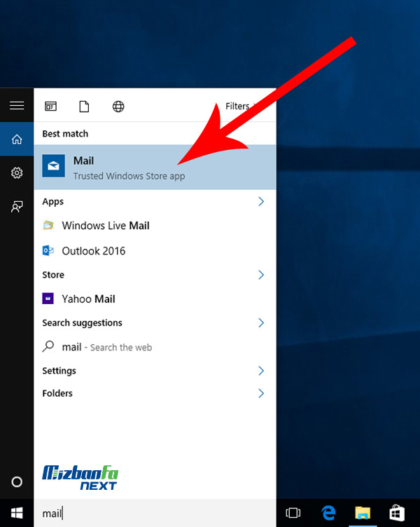Click mail - Search the web suggestion
420x527 pixels.
[x=155, y=347]
